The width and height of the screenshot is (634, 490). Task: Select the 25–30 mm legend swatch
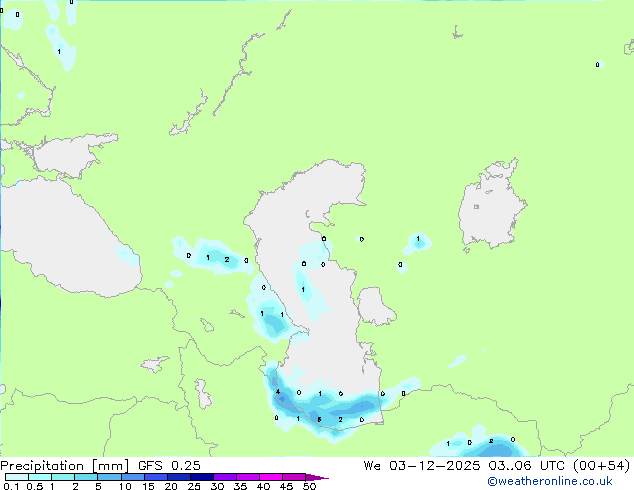click(201, 477)
